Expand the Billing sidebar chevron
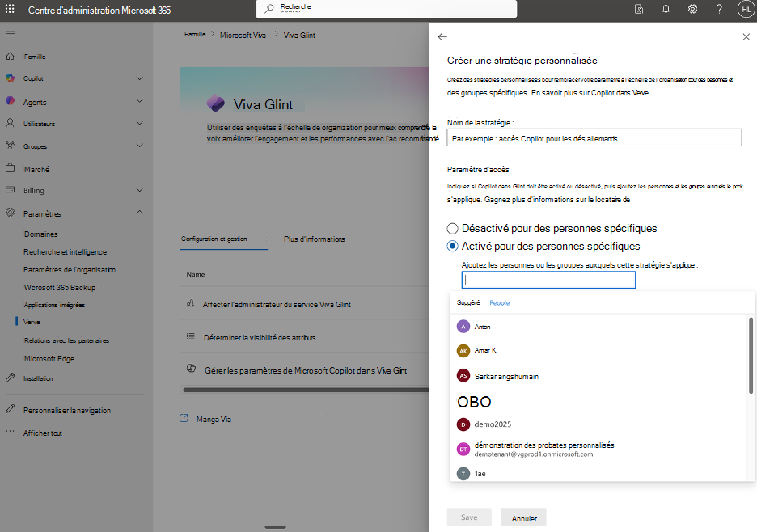 (140, 190)
